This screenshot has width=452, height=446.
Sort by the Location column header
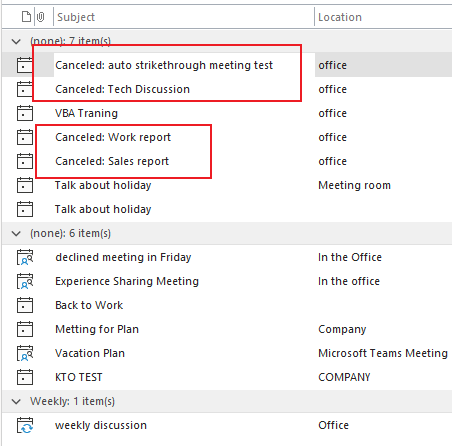(x=383, y=17)
